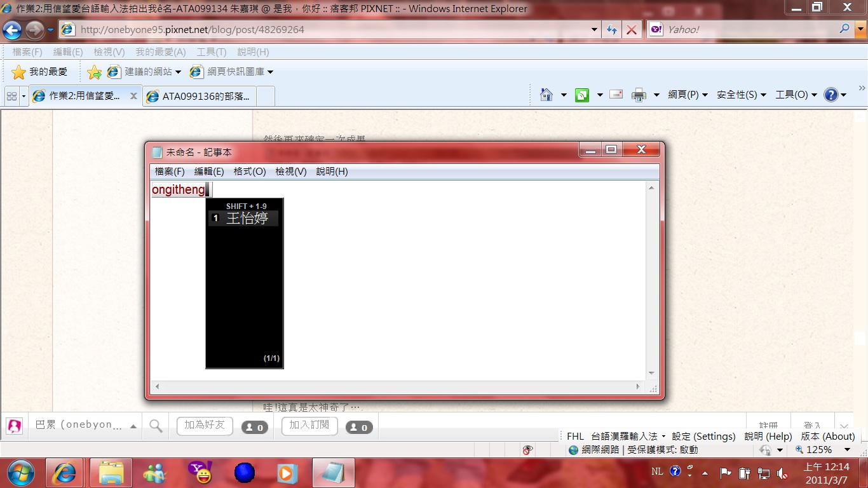Open the 格式(O) menu in Notepad
868x488 pixels.
[x=249, y=171]
